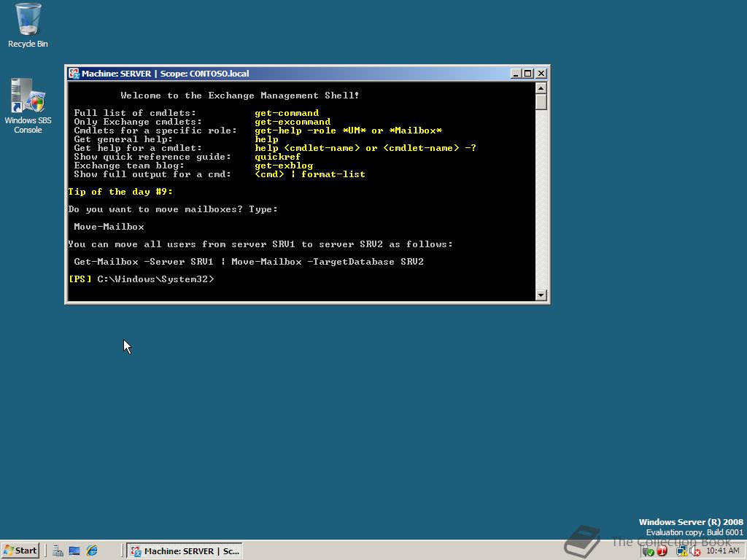
Task: Launch Internet Explorer from Quick Launch
Action: (91, 551)
